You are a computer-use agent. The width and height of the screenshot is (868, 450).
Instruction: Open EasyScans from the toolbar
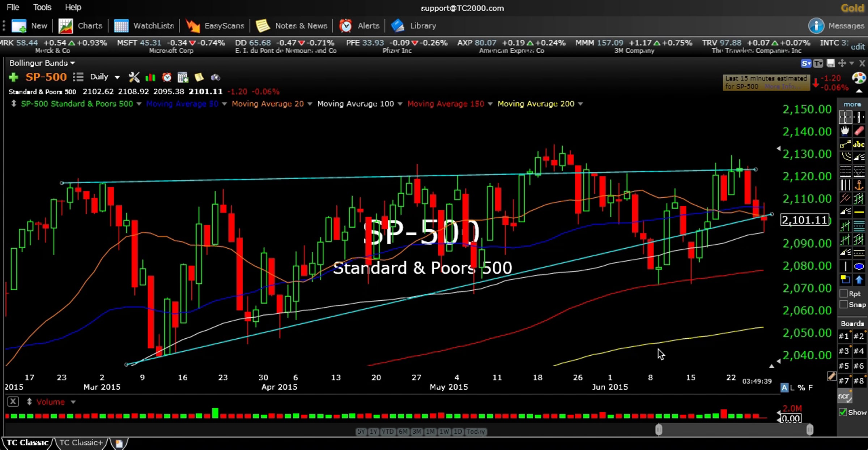coord(215,26)
